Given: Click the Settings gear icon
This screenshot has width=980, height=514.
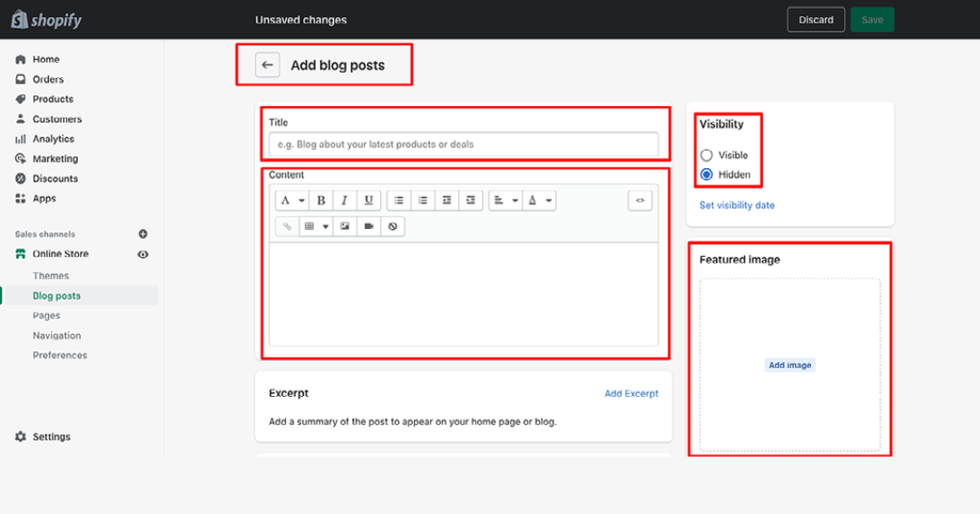Looking at the screenshot, I should (x=21, y=437).
